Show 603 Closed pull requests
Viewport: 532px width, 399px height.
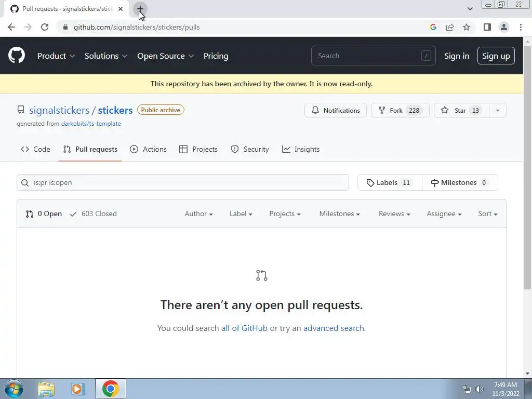tap(94, 214)
